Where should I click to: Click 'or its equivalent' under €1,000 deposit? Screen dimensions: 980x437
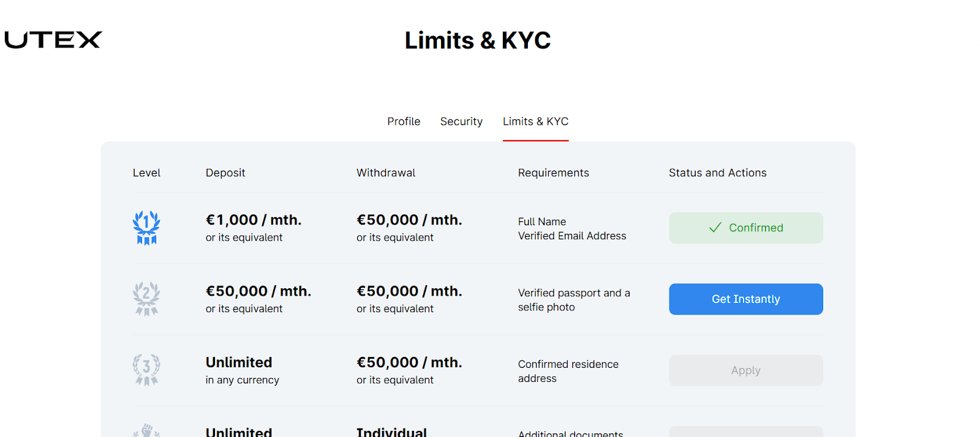[x=244, y=237]
